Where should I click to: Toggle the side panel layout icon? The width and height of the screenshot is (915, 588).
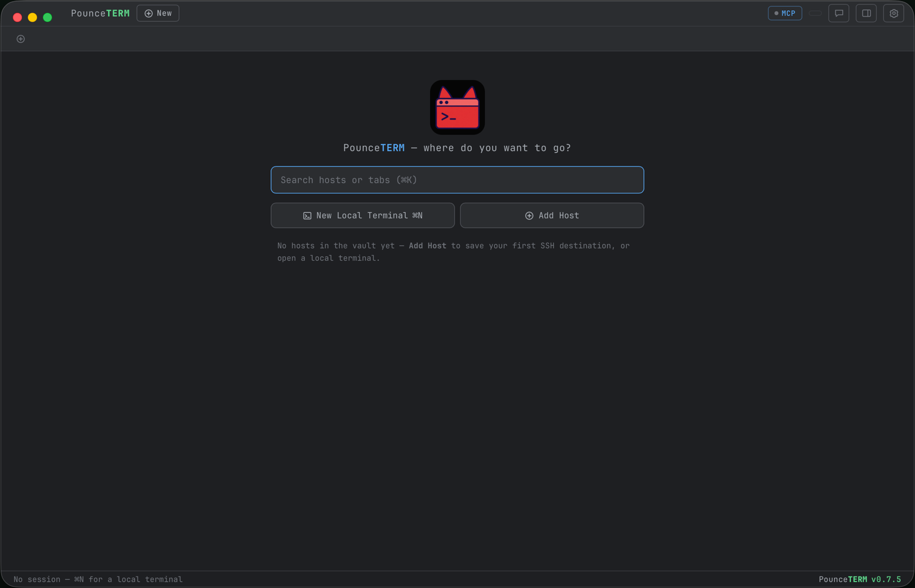coord(866,13)
